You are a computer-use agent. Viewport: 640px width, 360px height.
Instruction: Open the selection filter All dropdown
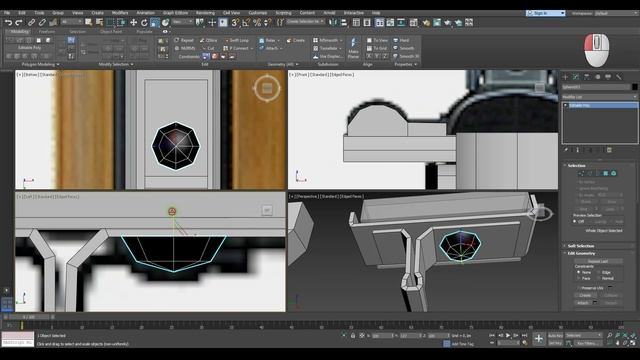coord(72,22)
